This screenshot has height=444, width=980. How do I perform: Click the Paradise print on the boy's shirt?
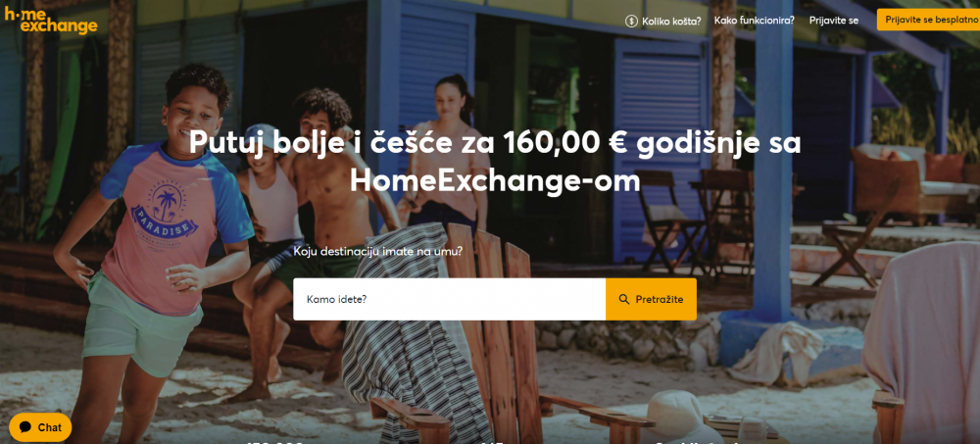click(x=166, y=221)
